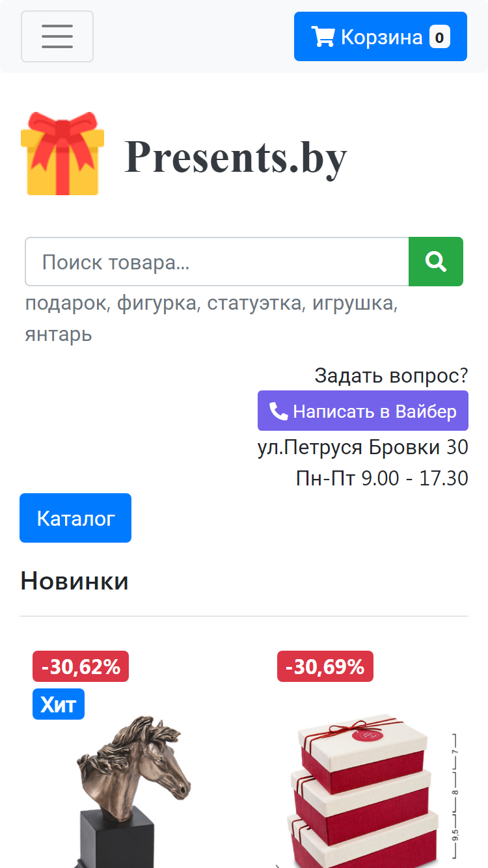The height and width of the screenshot is (868, 488).
Task: Focus the Поиск товара search field
Action: coord(217,262)
